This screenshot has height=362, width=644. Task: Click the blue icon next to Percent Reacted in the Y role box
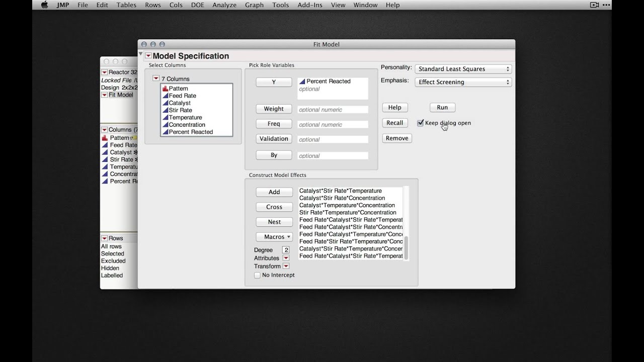click(x=302, y=81)
